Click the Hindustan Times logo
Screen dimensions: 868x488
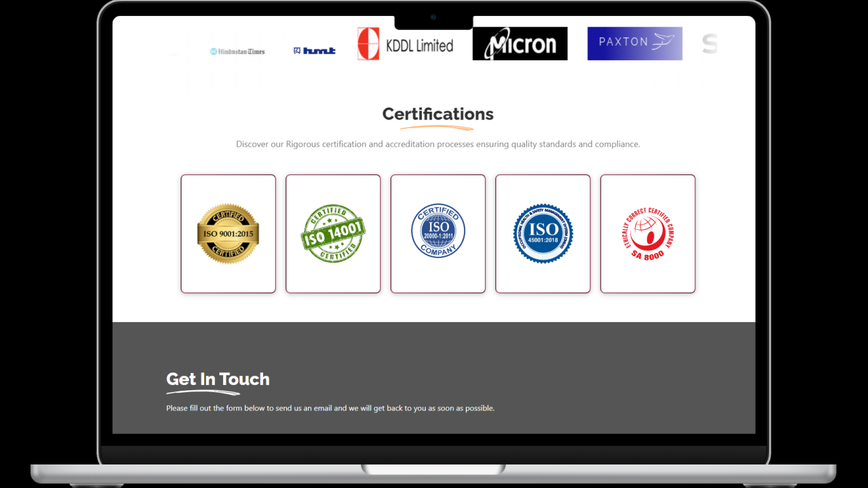[238, 51]
